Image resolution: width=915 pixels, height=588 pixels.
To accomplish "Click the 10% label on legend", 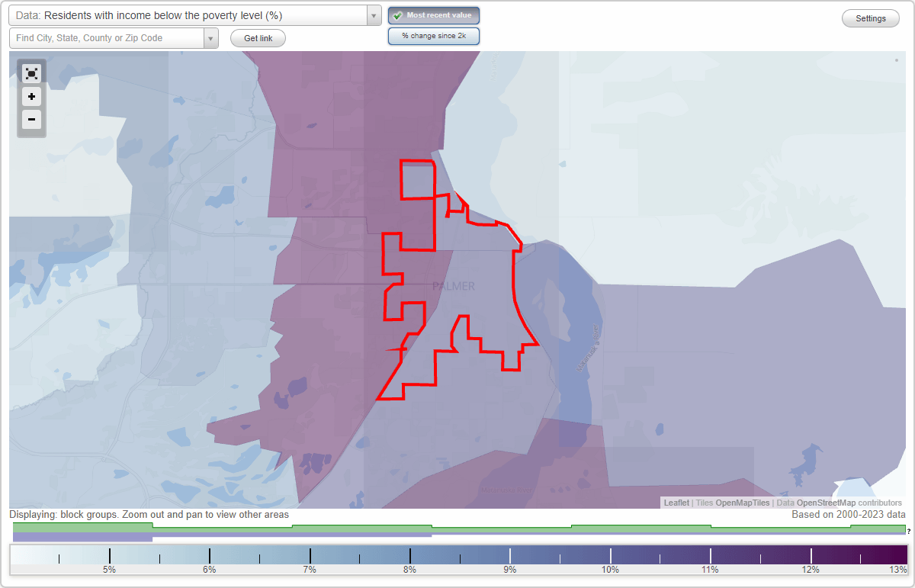I will (x=610, y=570).
